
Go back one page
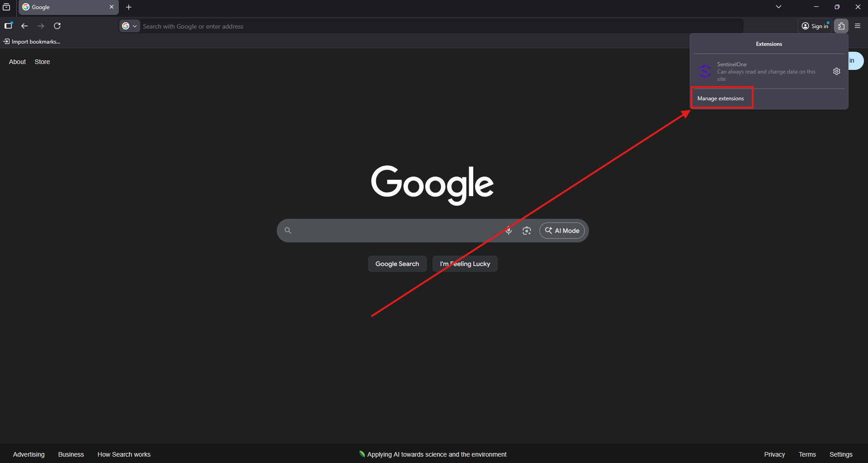(25, 26)
